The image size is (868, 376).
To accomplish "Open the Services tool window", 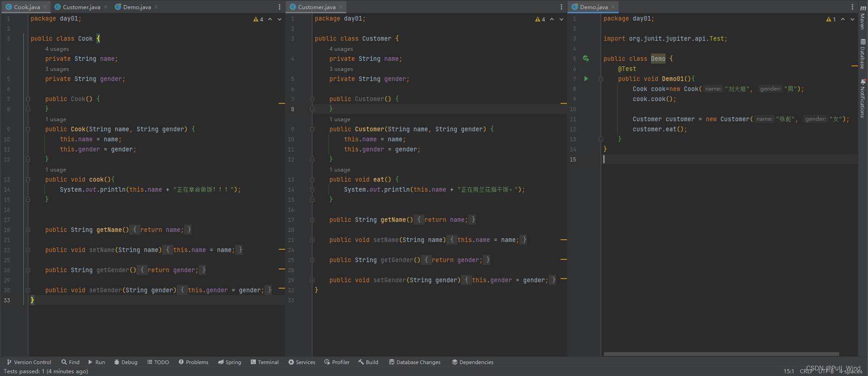I will pos(302,362).
